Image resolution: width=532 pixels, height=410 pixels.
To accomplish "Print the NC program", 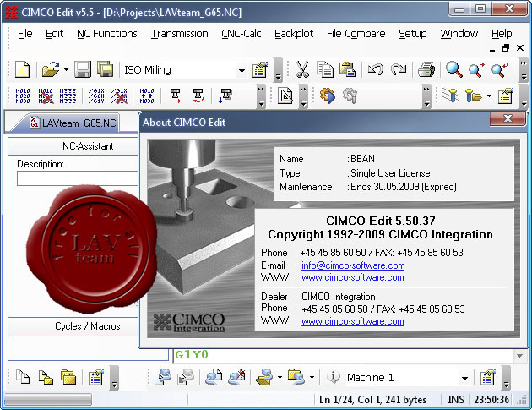I will pos(426,69).
